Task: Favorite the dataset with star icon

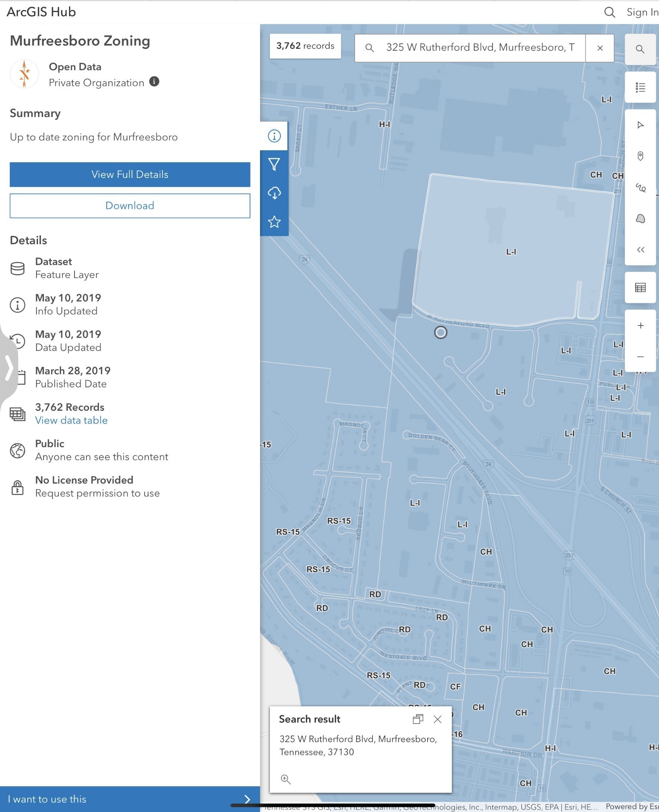Action: 274,222
